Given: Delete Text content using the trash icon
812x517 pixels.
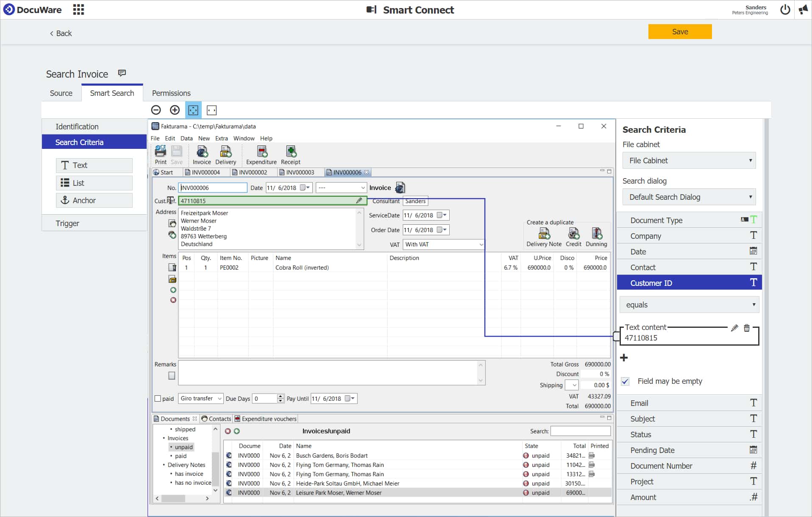Looking at the screenshot, I should [x=746, y=328].
